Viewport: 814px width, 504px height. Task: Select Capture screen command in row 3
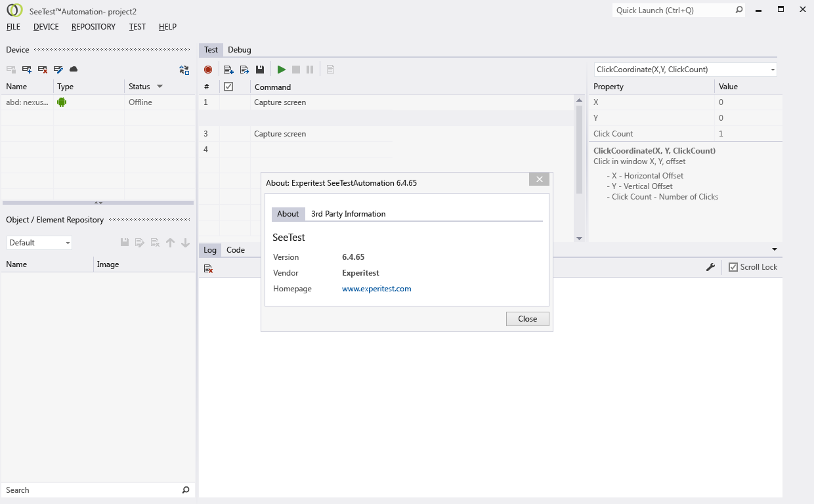[x=280, y=134]
